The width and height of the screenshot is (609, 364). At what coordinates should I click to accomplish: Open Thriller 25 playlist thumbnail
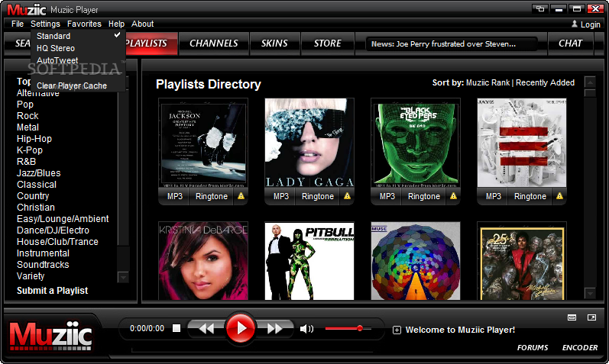point(522,261)
